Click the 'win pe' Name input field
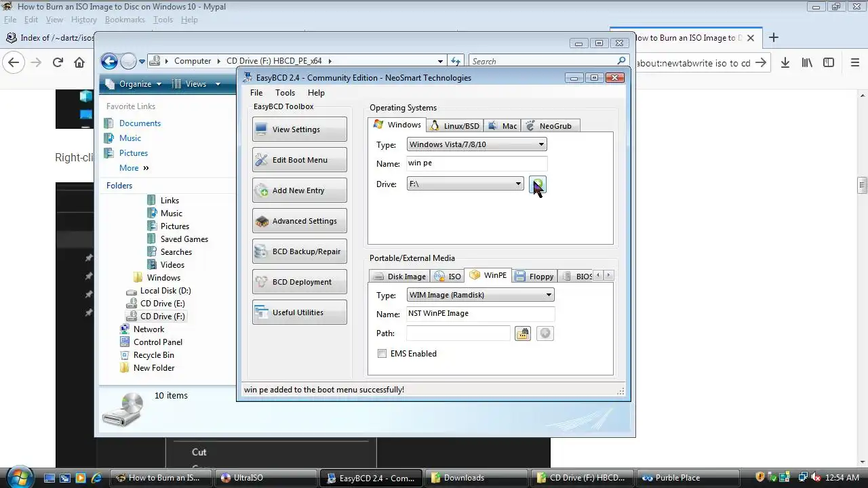This screenshot has width=868, height=488. (x=477, y=163)
